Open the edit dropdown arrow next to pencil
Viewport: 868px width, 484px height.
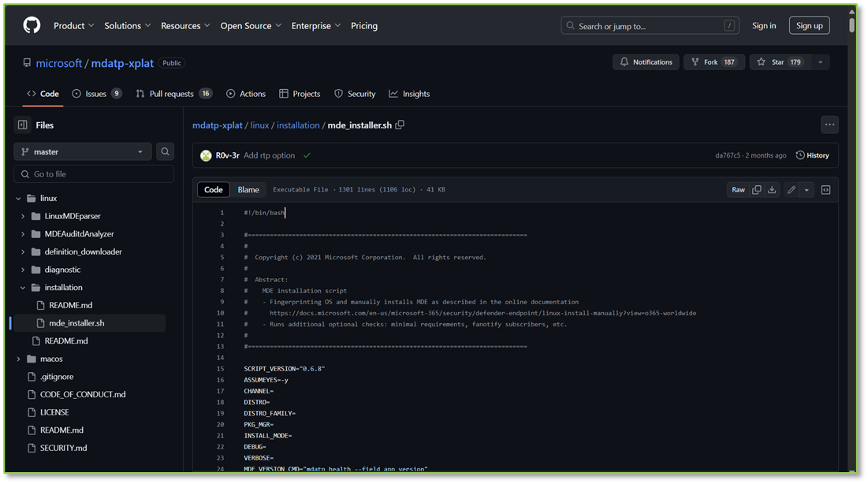pos(807,189)
